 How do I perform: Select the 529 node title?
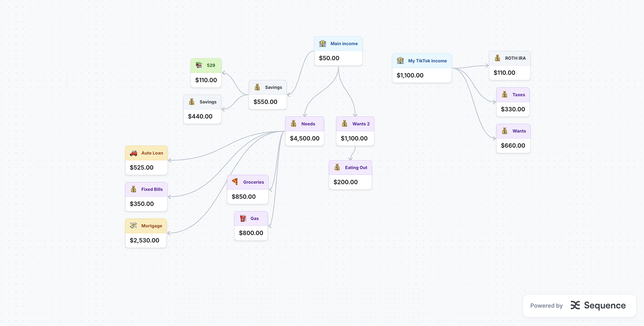click(x=211, y=66)
